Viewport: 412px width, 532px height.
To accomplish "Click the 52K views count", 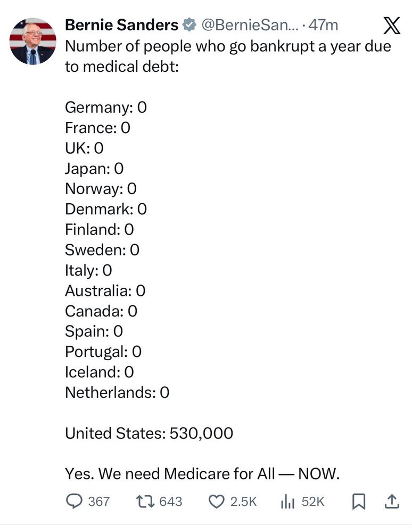I will [x=312, y=502].
